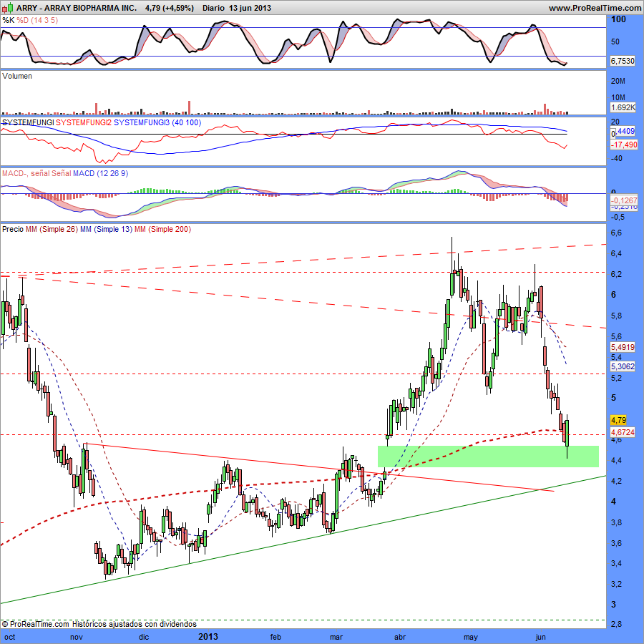Select the ARRY - ARRAY BIOPHARMA INC. title
This screenshot has width=644, height=644.
pyautogui.click(x=77, y=8)
